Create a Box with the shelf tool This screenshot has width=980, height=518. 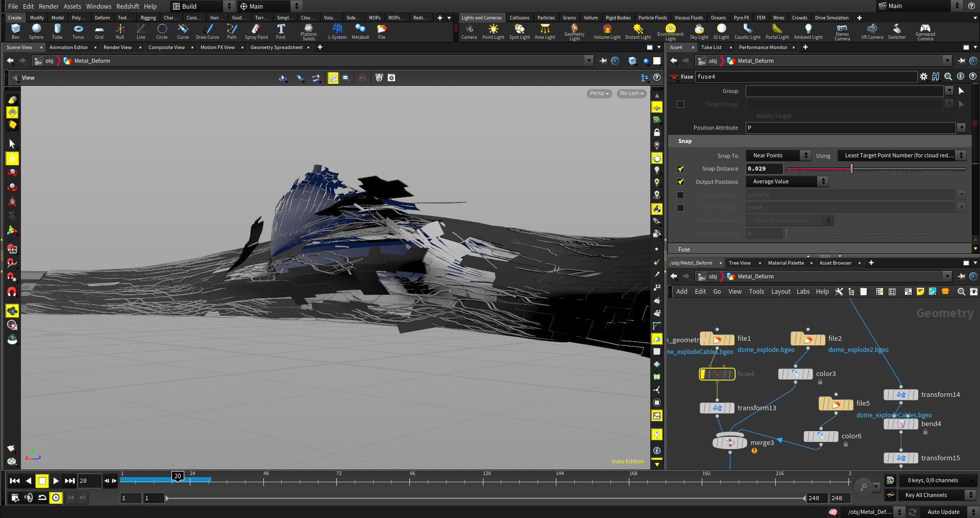tap(15, 32)
